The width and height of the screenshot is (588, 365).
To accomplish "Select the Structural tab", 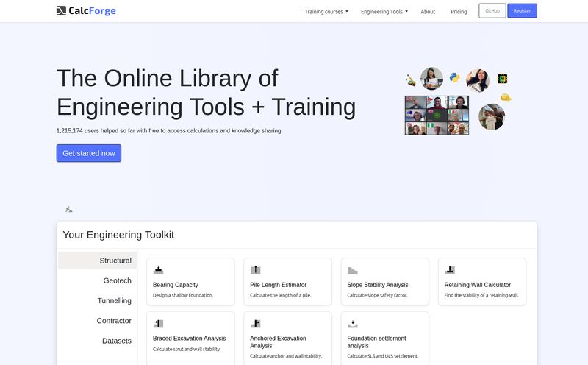I will pyautogui.click(x=98, y=261).
